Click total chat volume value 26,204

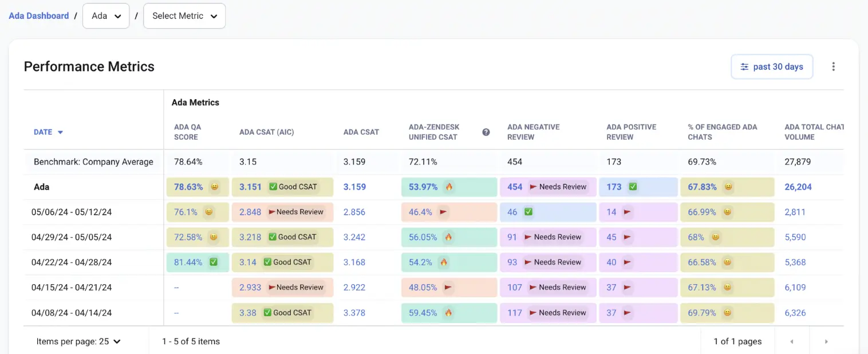(x=798, y=187)
